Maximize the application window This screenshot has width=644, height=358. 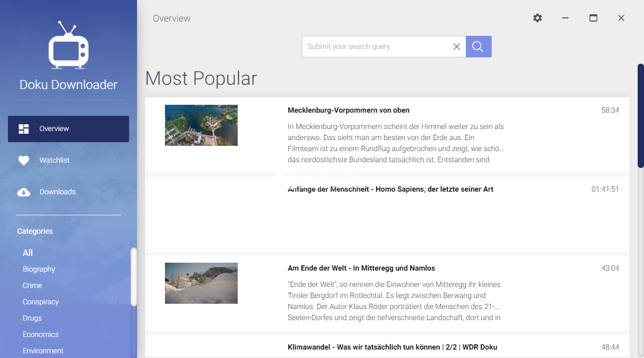593,18
